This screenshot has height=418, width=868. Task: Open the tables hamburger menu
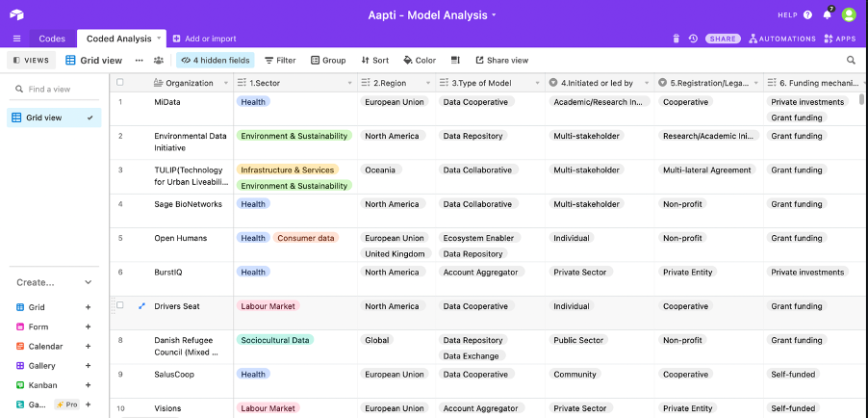(16, 39)
